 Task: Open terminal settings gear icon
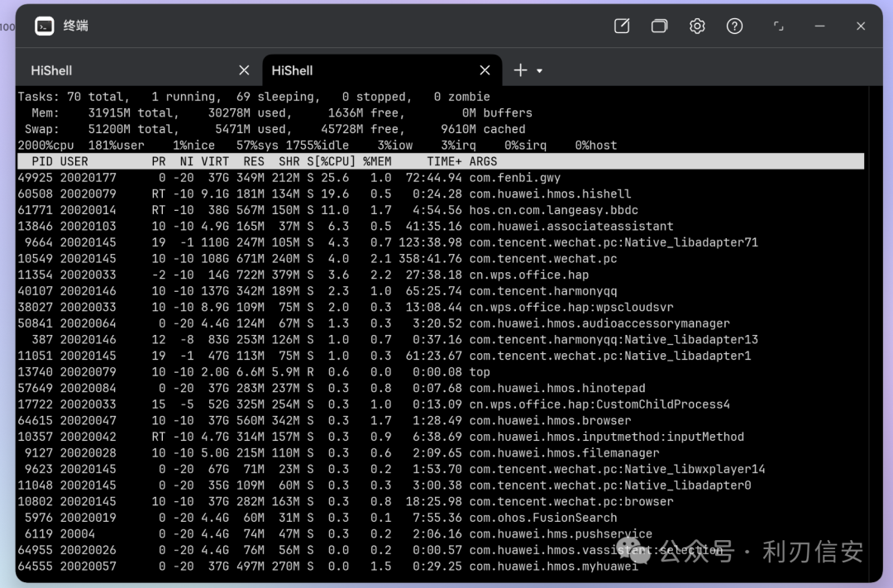697,26
